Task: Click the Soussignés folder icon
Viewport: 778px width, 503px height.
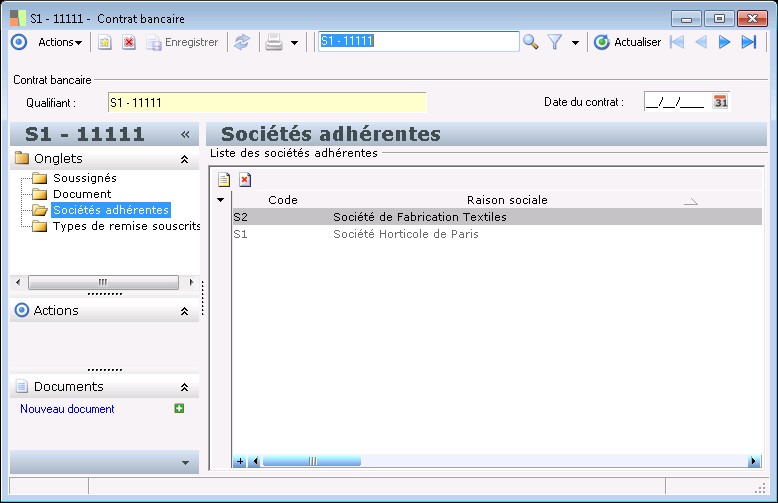Action: click(39, 178)
